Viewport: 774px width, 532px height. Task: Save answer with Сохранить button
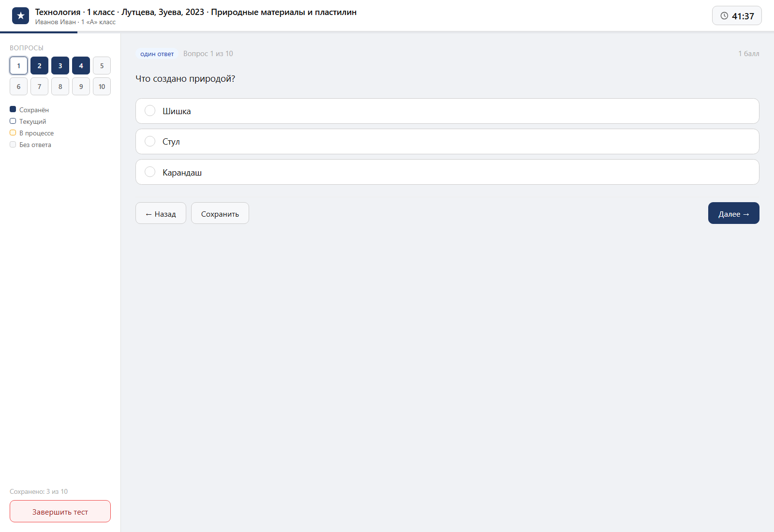pos(220,213)
